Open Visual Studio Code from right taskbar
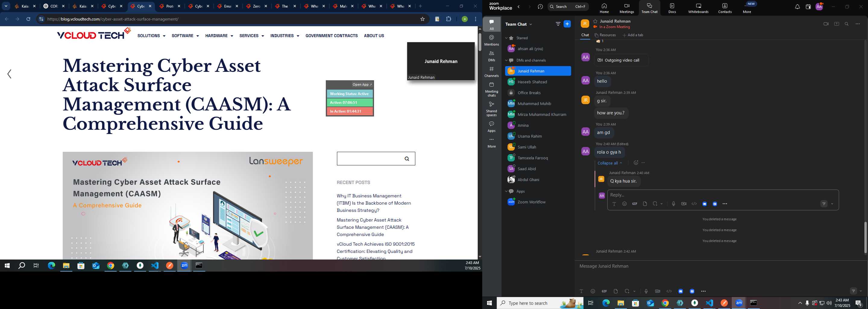Image resolution: width=868 pixels, height=309 pixels. pyautogui.click(x=709, y=303)
